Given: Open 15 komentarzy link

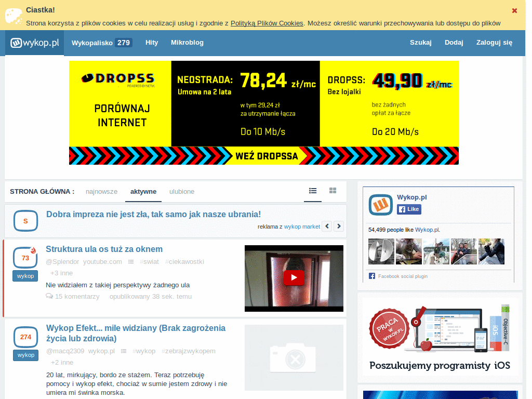Looking at the screenshot, I should tap(77, 297).
